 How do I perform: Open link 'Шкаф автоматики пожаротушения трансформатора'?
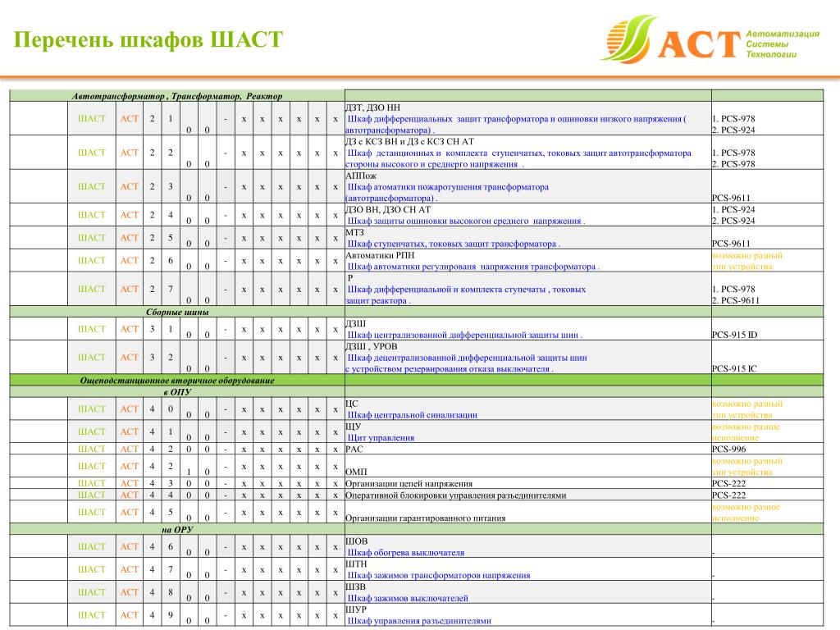[x=448, y=187]
